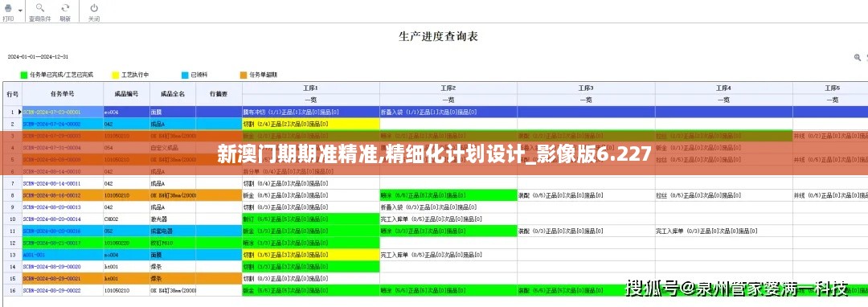The image size is (868, 307).
Task: Click the 完工入库单 (0/3) cell in row 11
Action: coord(723,231)
